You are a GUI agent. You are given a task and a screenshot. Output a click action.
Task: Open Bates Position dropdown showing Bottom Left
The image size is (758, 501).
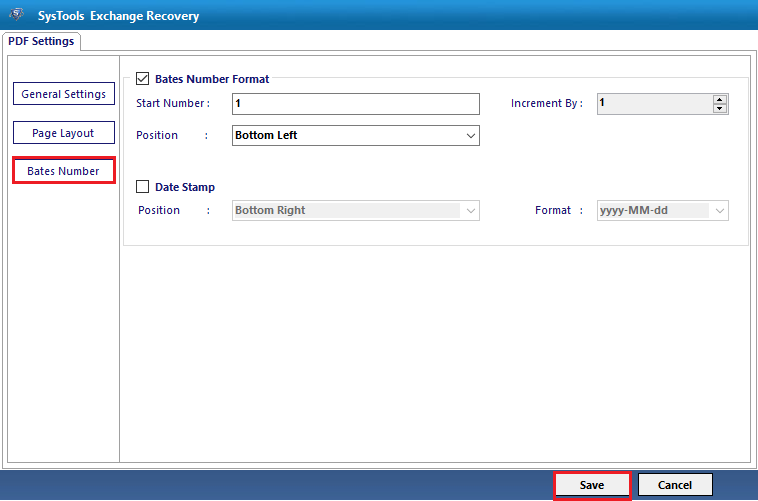(x=356, y=135)
